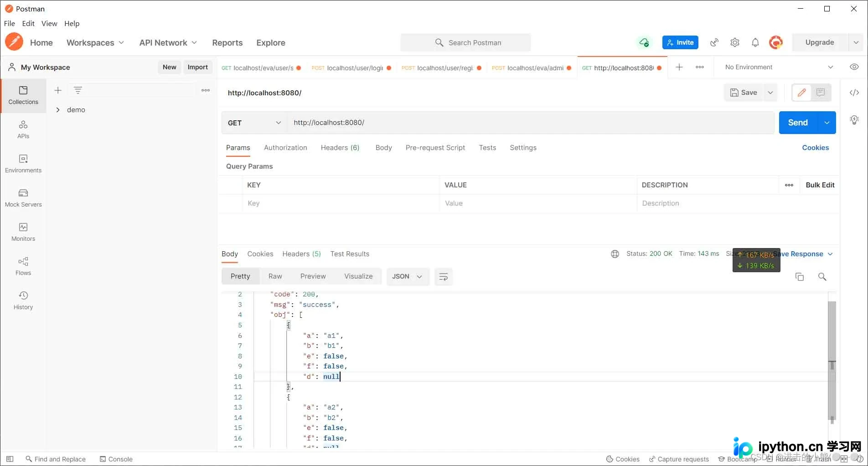
Task: Open the Send button dropdown arrow
Action: (827, 123)
